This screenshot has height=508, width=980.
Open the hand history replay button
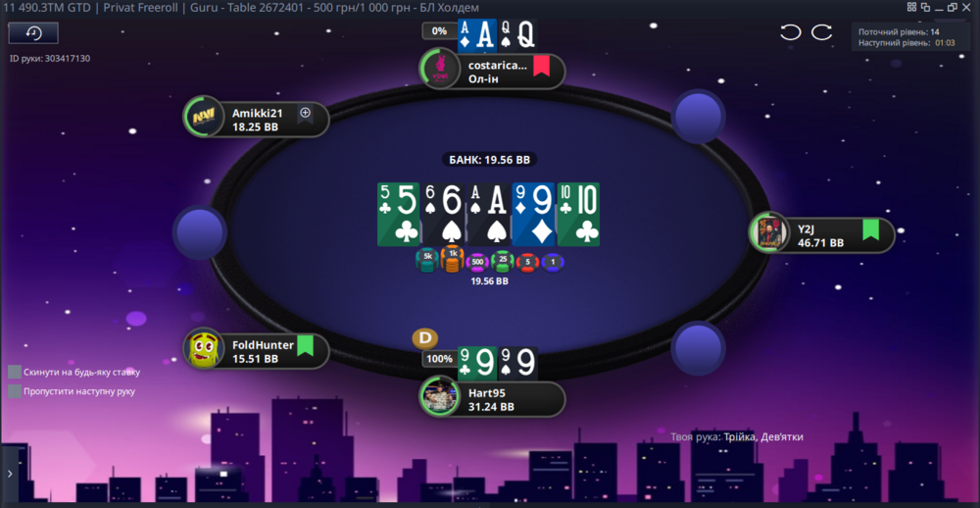33,33
